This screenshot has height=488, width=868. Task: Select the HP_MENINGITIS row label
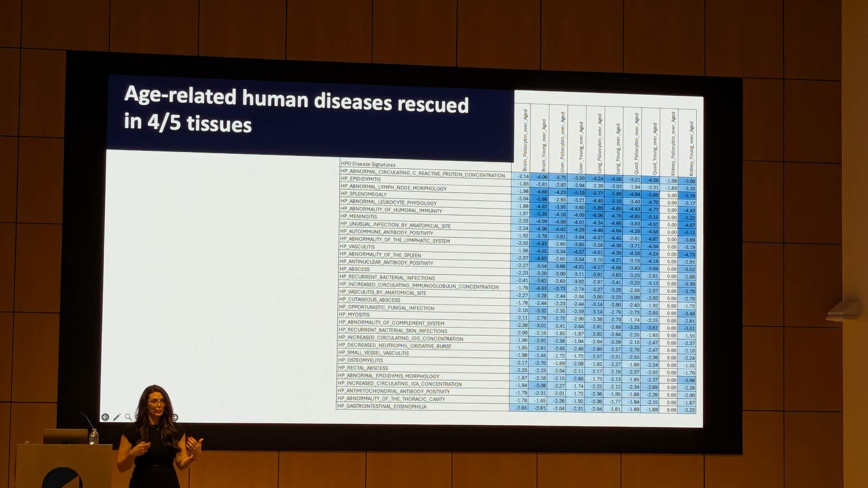(x=359, y=217)
